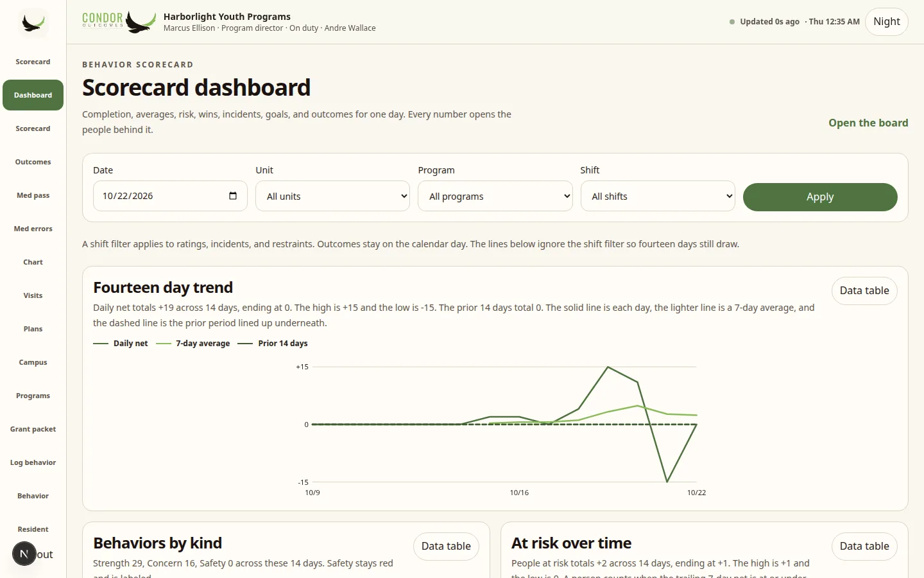Open the Unit dropdown showing All units
924x578 pixels.
[332, 196]
